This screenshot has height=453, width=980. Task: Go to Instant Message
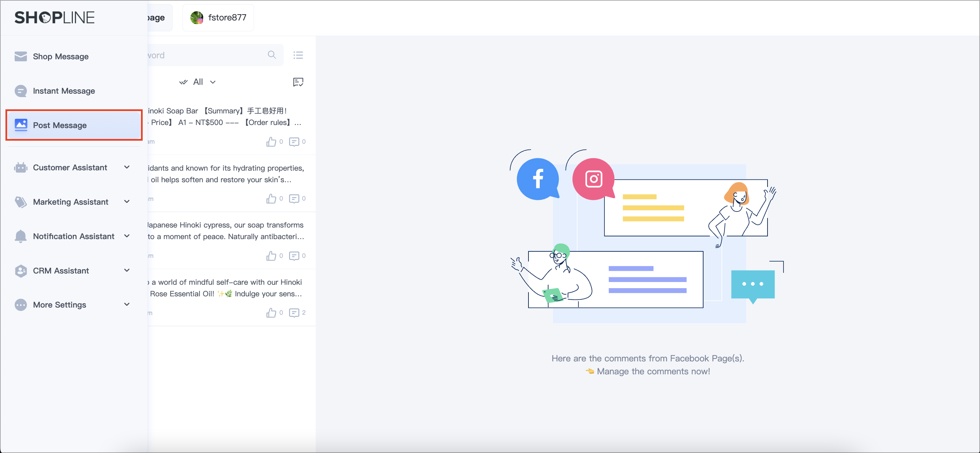pyautogui.click(x=74, y=91)
